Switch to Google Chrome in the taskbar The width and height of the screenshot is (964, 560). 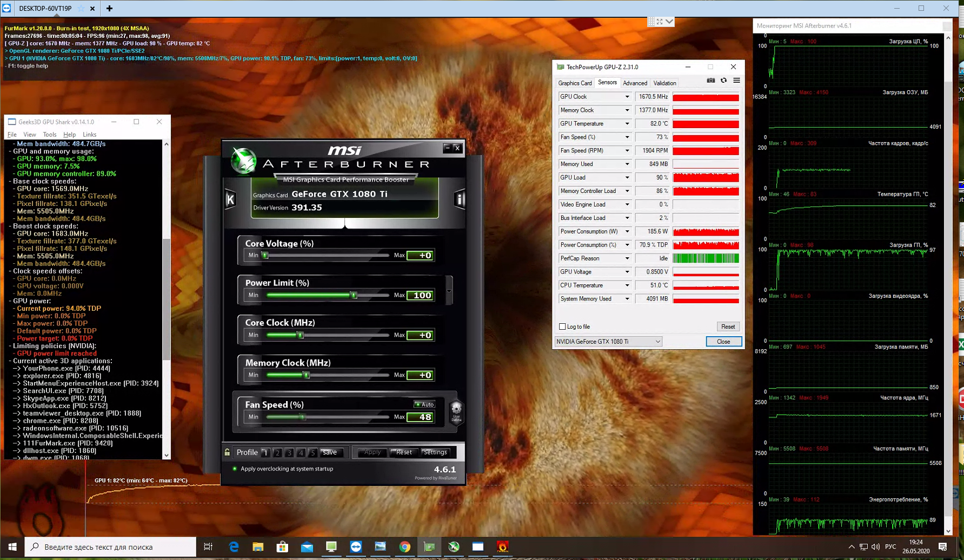pos(404,547)
